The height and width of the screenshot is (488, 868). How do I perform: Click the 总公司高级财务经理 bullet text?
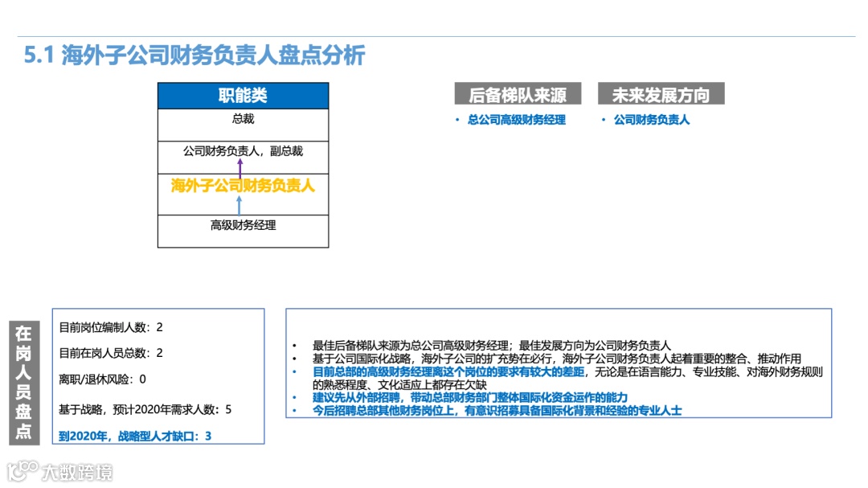click(x=517, y=120)
